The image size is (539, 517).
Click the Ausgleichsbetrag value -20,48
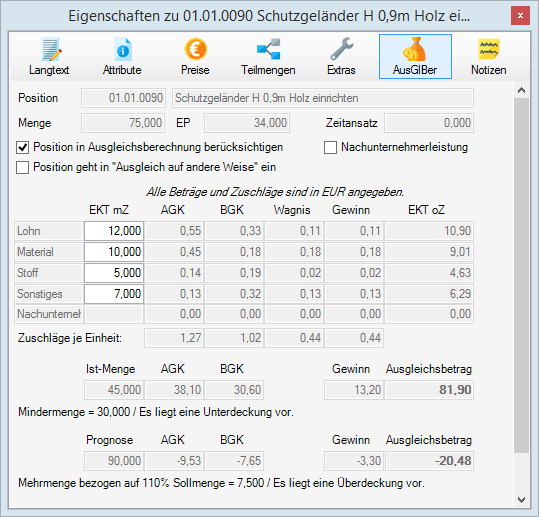(429, 461)
